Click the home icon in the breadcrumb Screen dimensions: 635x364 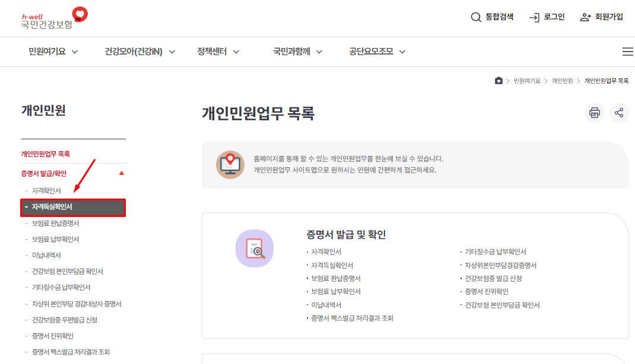(x=499, y=79)
